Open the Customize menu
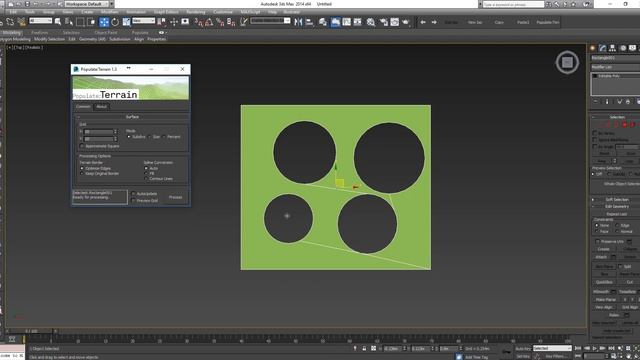The height and width of the screenshot is (360, 640). (223, 12)
